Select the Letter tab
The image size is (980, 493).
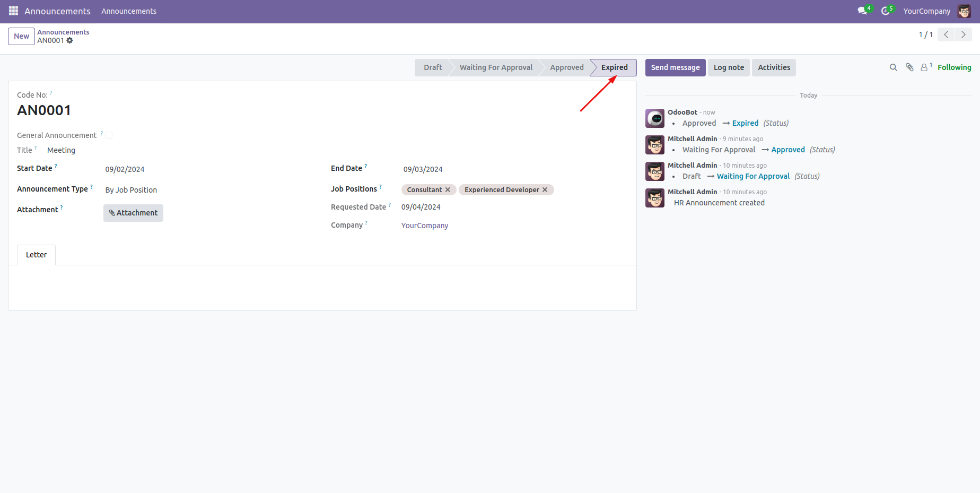pyautogui.click(x=36, y=255)
